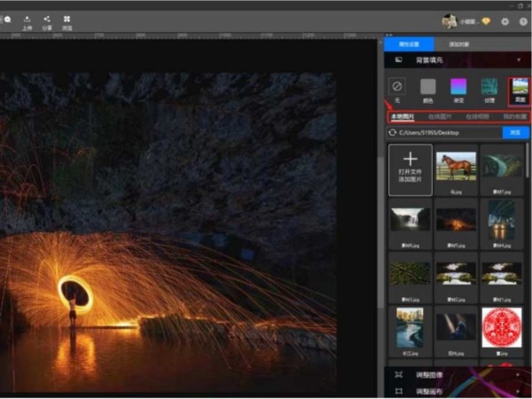This screenshot has width=532, height=399.
Task: Open settings via the gear icon
Action: click(505, 21)
